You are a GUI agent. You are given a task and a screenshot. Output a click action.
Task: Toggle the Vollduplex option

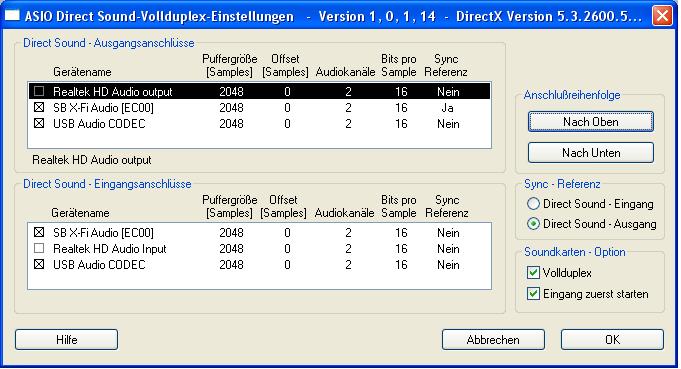point(533,273)
